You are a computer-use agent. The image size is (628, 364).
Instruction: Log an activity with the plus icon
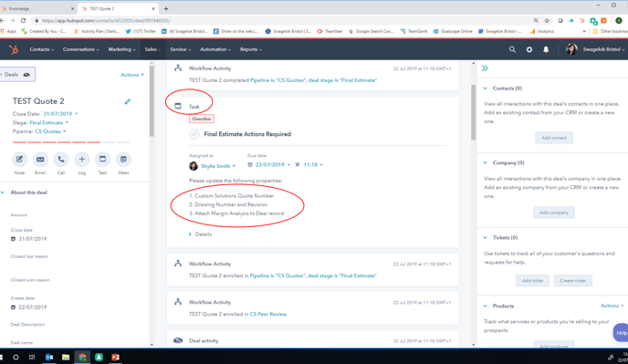tap(82, 160)
